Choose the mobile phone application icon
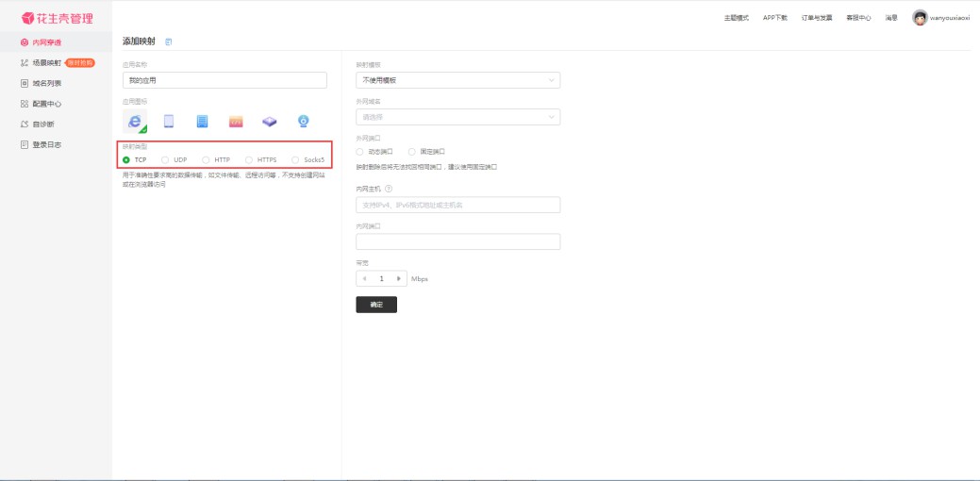This screenshot has width=980, height=481. click(169, 121)
